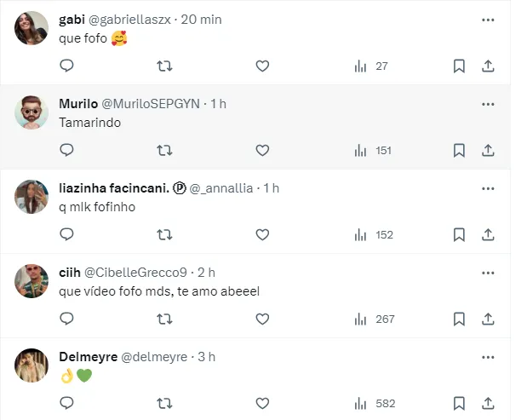Image resolution: width=527 pixels, height=420 pixels.
Task: Share liazinha facincani's tweet
Action: 488,234
